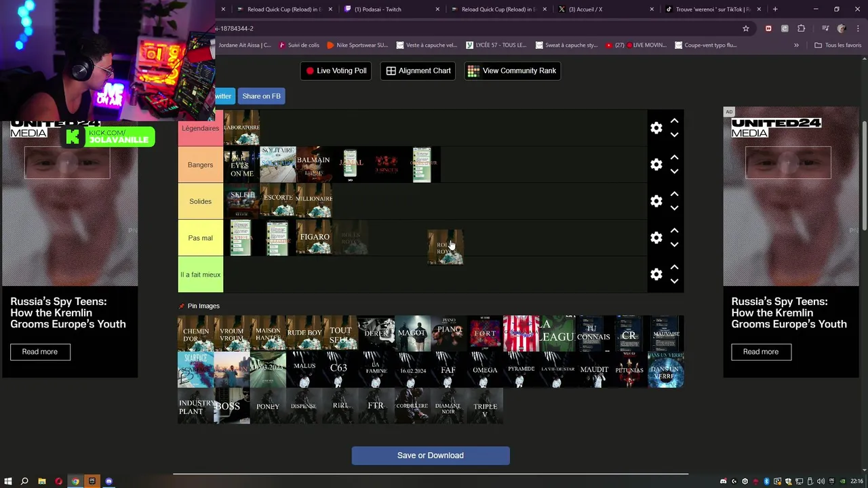Open Suivi de colis bookmark
868x488 pixels.
point(298,45)
